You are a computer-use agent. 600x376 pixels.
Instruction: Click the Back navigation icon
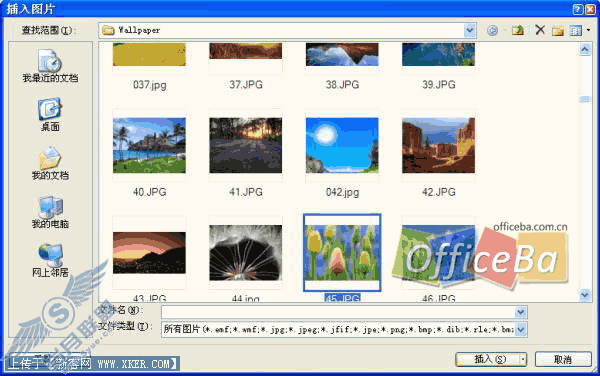(492, 30)
